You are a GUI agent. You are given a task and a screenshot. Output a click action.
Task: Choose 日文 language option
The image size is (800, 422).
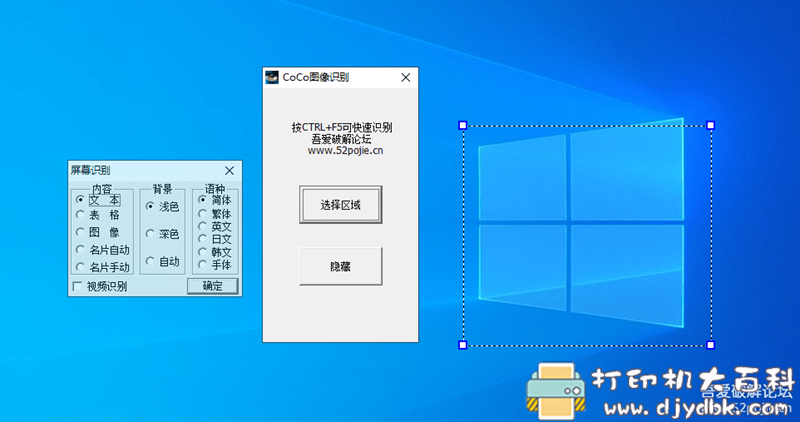coord(203,239)
